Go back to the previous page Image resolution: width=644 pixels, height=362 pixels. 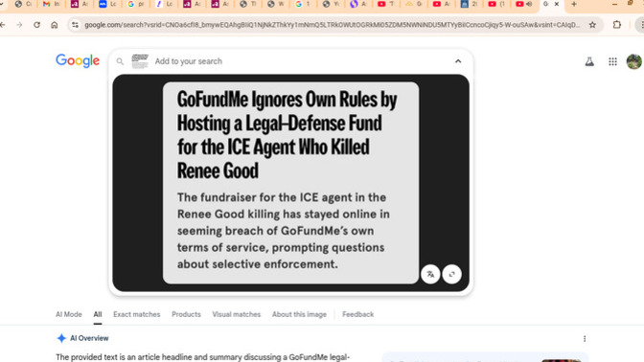pyautogui.click(x=3, y=25)
